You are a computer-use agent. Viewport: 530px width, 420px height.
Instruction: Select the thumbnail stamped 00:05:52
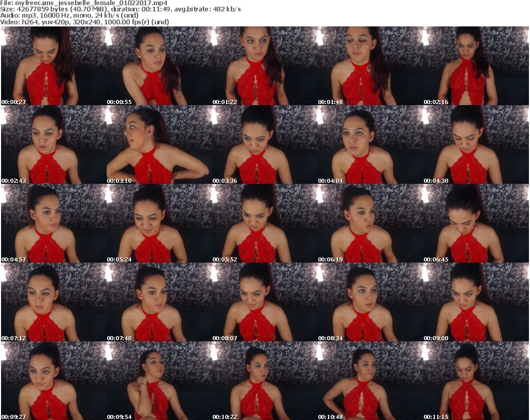[265, 223]
